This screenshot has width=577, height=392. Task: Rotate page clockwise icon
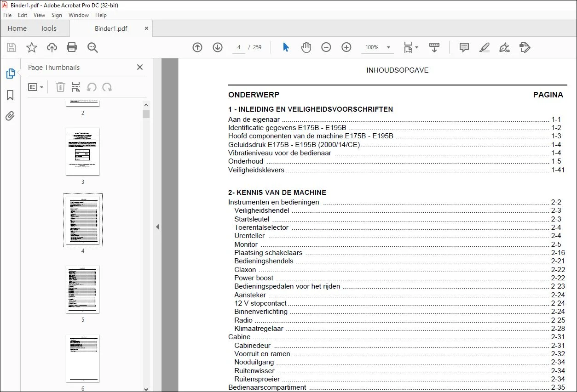pyautogui.click(x=107, y=87)
